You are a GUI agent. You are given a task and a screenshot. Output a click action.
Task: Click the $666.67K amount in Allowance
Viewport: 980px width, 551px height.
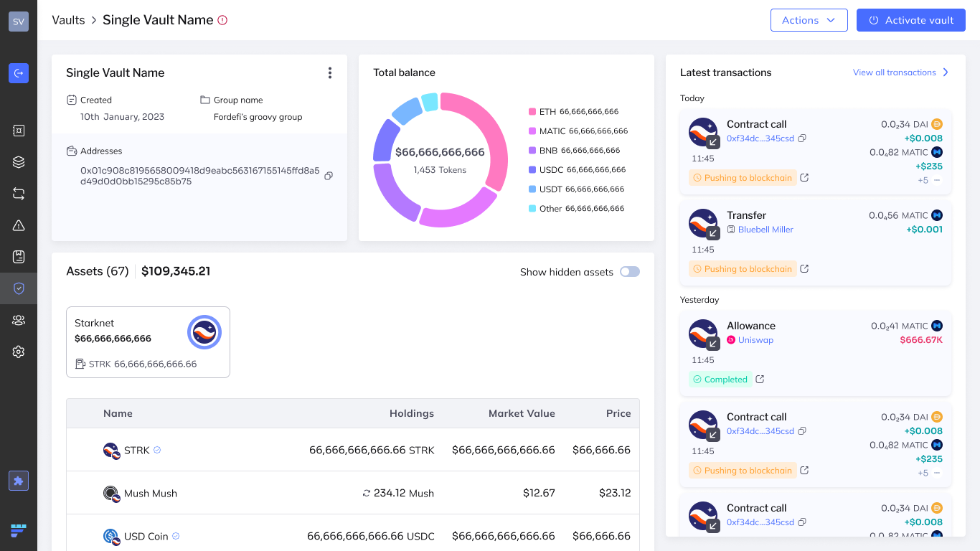[x=921, y=340]
